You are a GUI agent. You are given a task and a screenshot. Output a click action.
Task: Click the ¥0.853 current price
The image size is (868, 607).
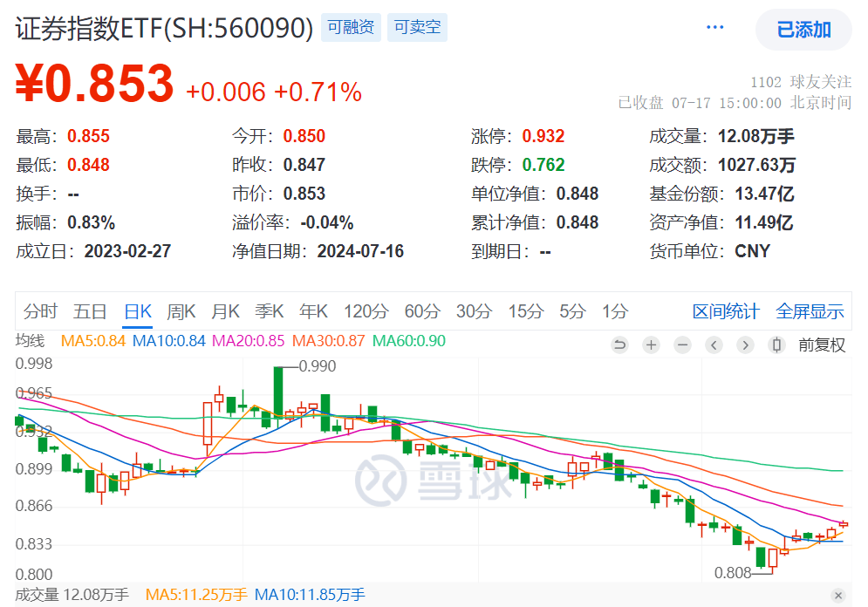(94, 84)
